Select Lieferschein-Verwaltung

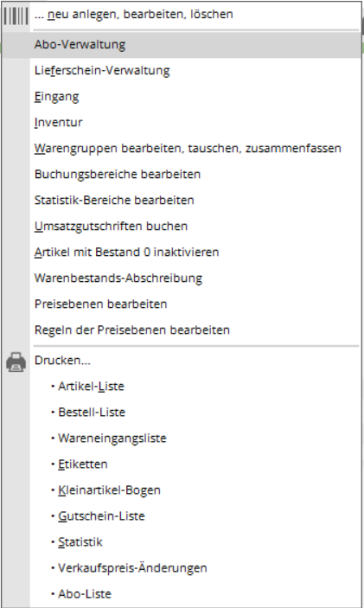[x=182, y=71]
